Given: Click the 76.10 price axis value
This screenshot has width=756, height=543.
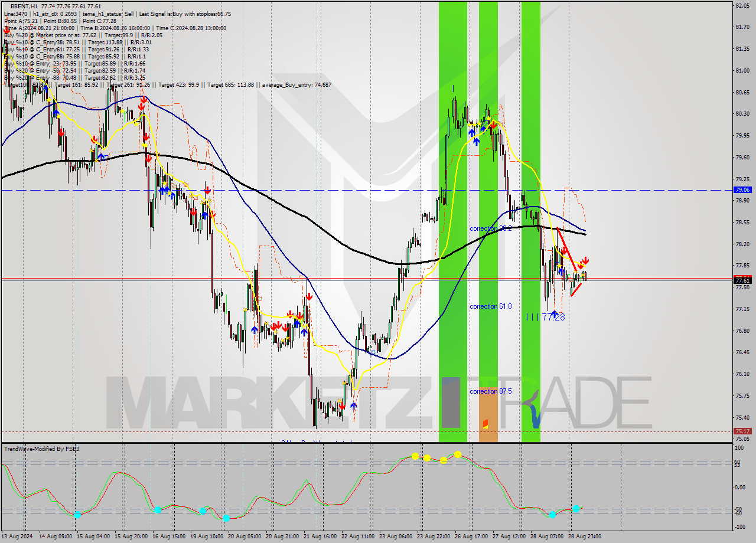Looking at the screenshot, I should [742, 374].
